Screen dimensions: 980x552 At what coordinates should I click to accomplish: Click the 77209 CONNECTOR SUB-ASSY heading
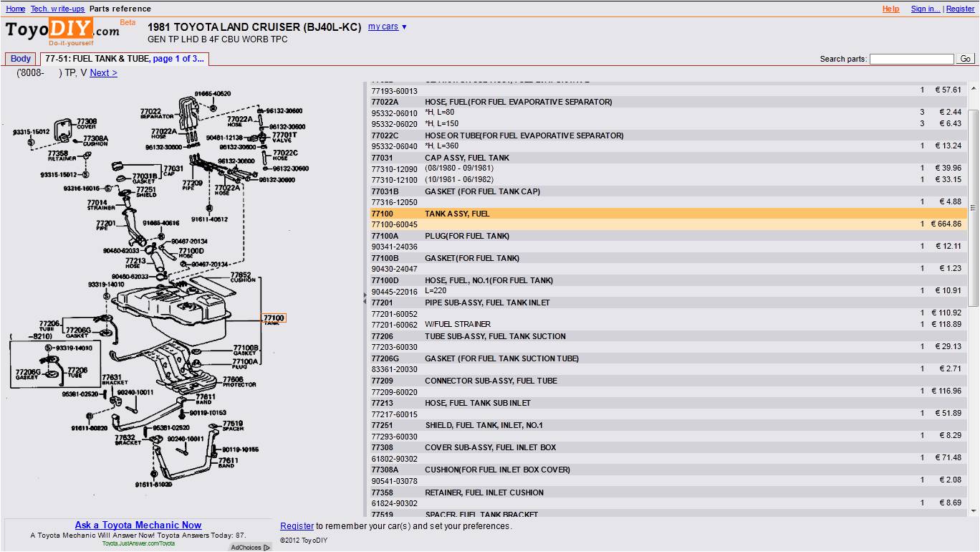[x=668, y=381]
